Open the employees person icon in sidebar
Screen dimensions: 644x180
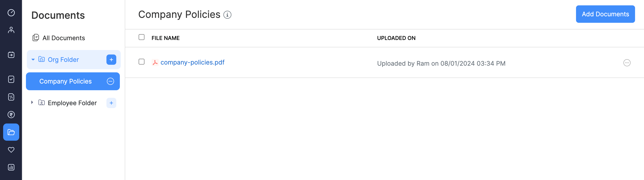11,30
